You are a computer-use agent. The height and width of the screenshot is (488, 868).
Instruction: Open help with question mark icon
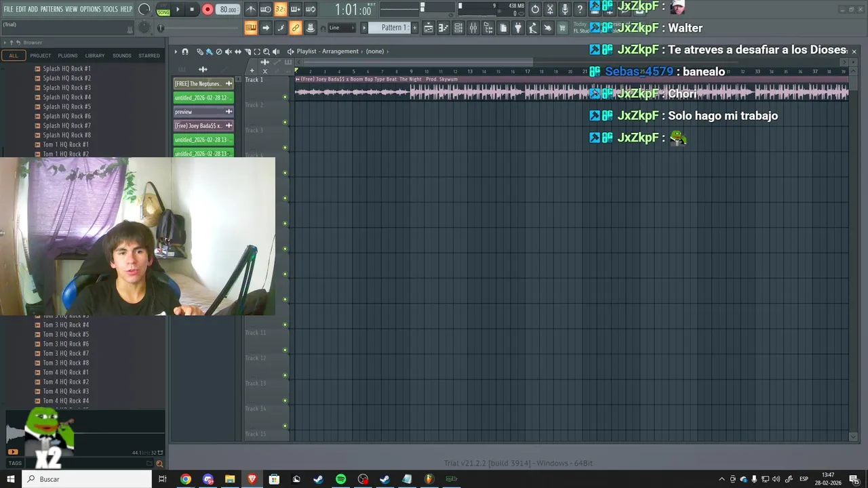click(x=580, y=9)
